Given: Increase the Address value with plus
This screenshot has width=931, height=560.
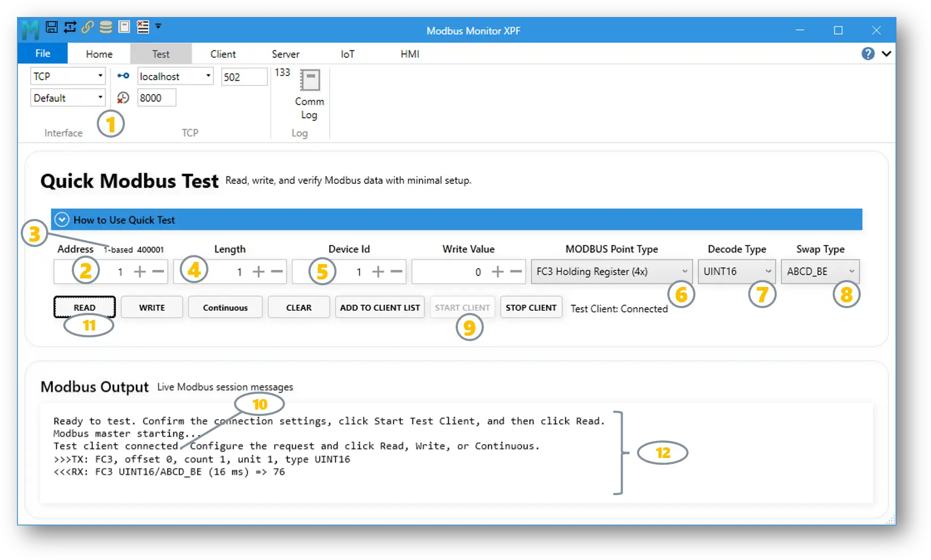Looking at the screenshot, I should 140,272.
